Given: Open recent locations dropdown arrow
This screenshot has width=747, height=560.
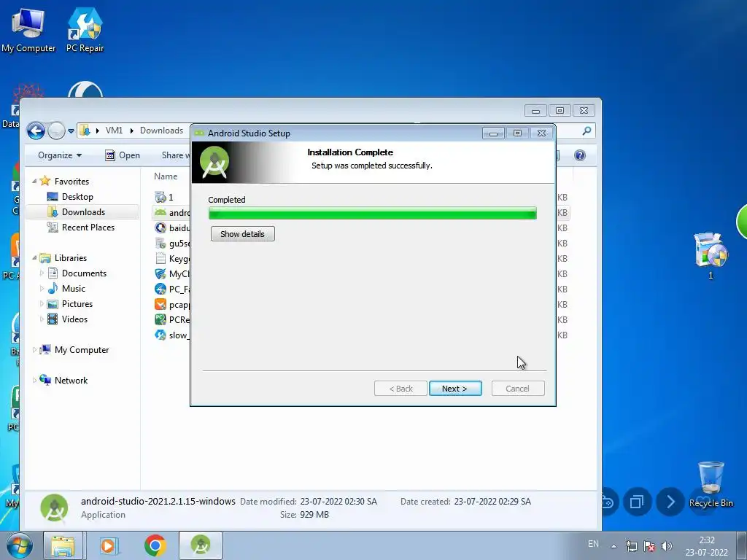Looking at the screenshot, I should click(71, 131).
